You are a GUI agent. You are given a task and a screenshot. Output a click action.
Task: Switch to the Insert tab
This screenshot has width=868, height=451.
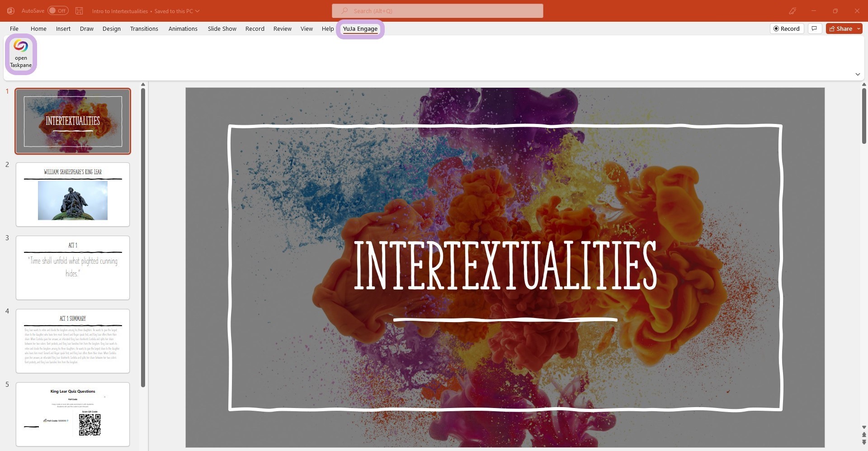point(63,28)
